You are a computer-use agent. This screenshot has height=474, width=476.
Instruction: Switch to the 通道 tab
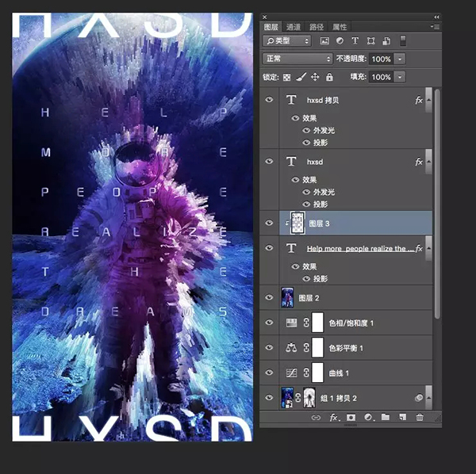point(294,27)
